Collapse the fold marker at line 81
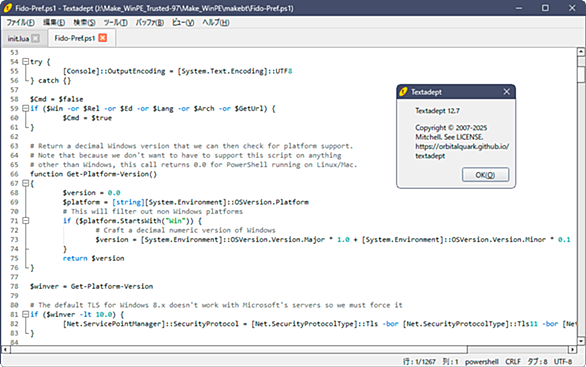 click(25, 314)
